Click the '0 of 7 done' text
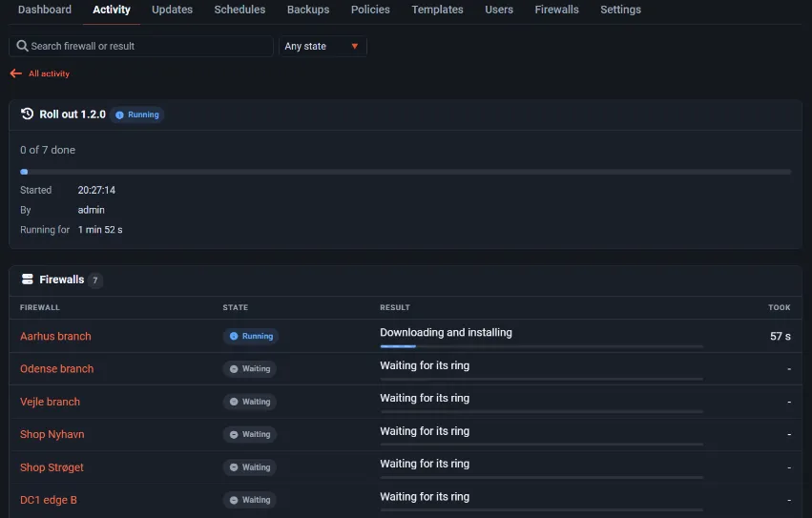The height and width of the screenshot is (518, 812). (48, 150)
